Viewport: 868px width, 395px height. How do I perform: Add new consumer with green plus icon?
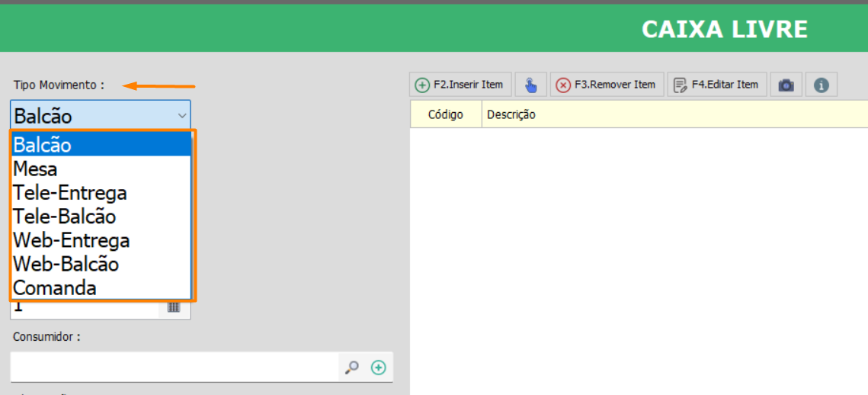click(x=378, y=368)
